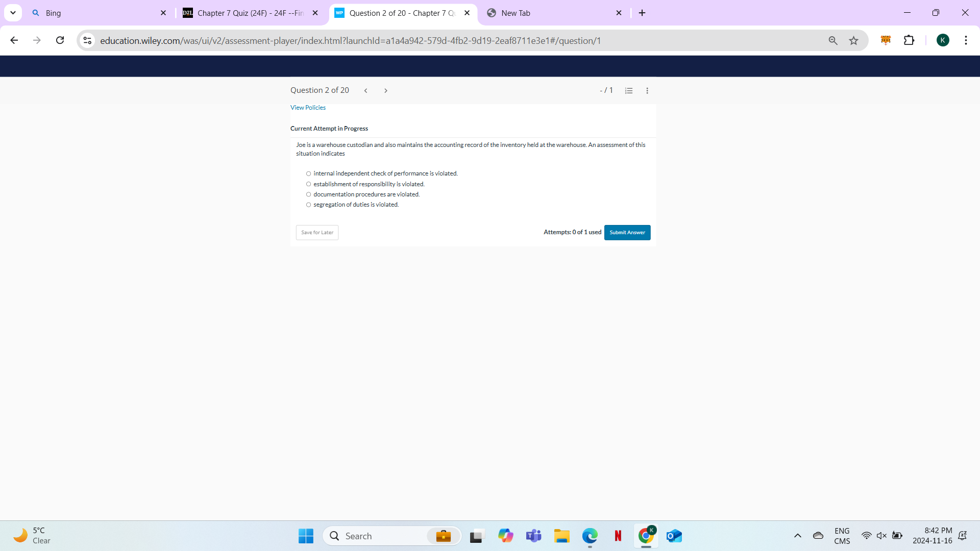980x551 pixels.
Task: Open the View Policies link
Action: [x=308, y=108]
